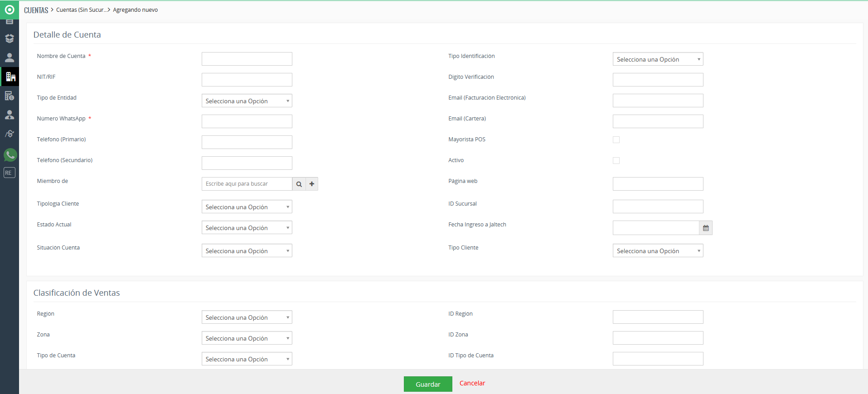
Task: Click the RE badge icon in sidebar
Action: 10,173
